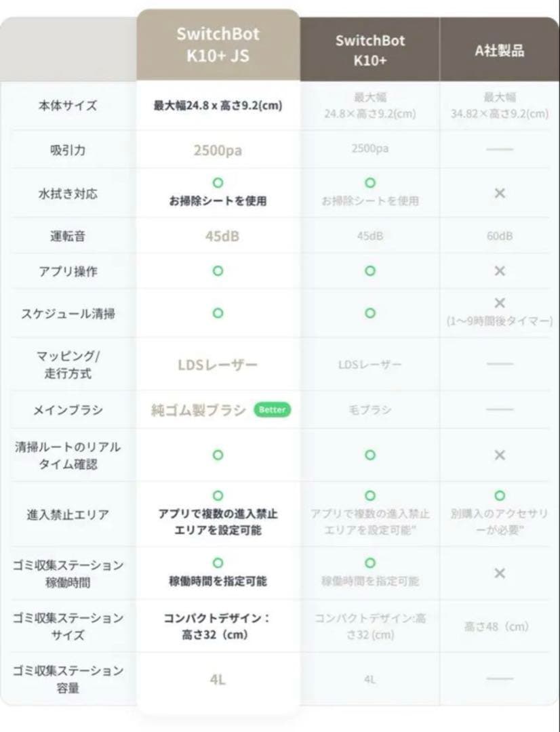Click the 本体サイズ row label
This screenshot has height=732, width=560.
(68, 106)
